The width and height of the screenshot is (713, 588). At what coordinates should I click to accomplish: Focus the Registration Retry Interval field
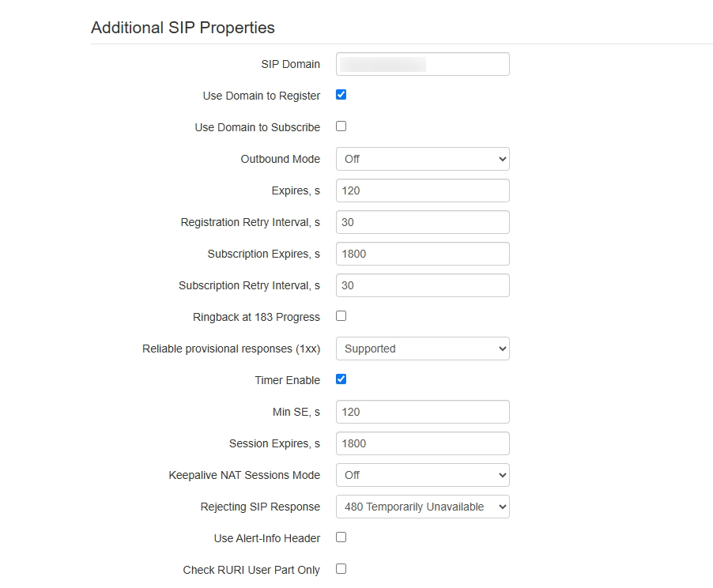click(x=422, y=222)
